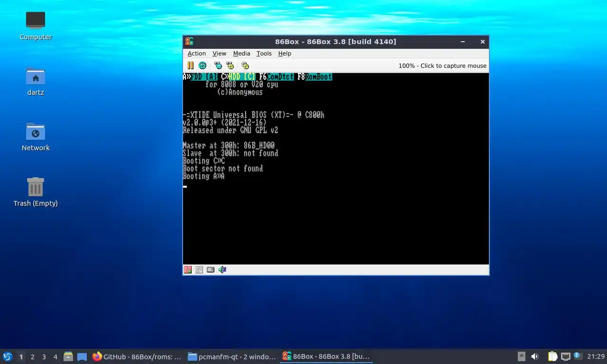Viewport: 607px width, 364px height.
Task: Click the 21:29 panel clock
Action: coord(596,356)
